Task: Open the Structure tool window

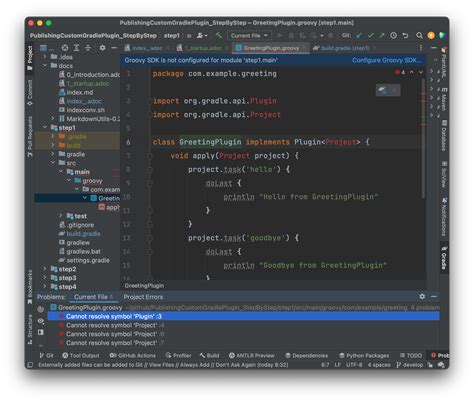Action: tap(30, 329)
